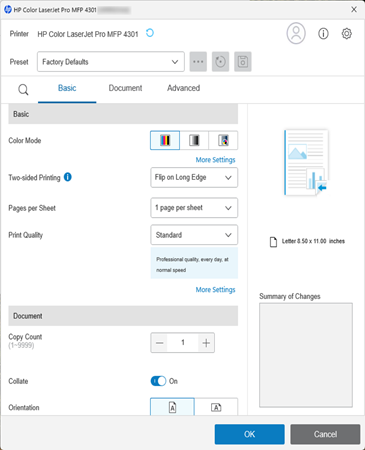
Task: Click the save preset disk icon
Action: [x=243, y=62]
